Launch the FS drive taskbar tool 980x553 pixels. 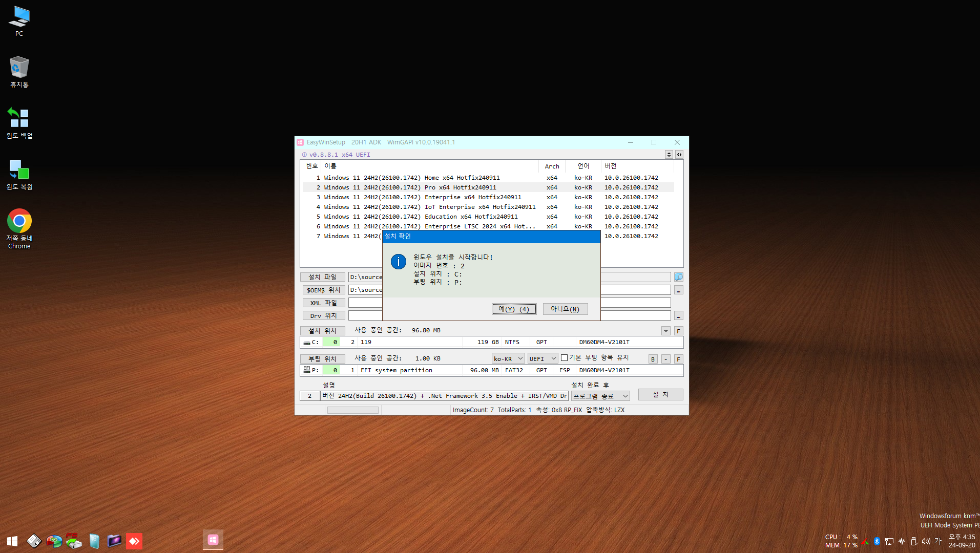click(74, 541)
